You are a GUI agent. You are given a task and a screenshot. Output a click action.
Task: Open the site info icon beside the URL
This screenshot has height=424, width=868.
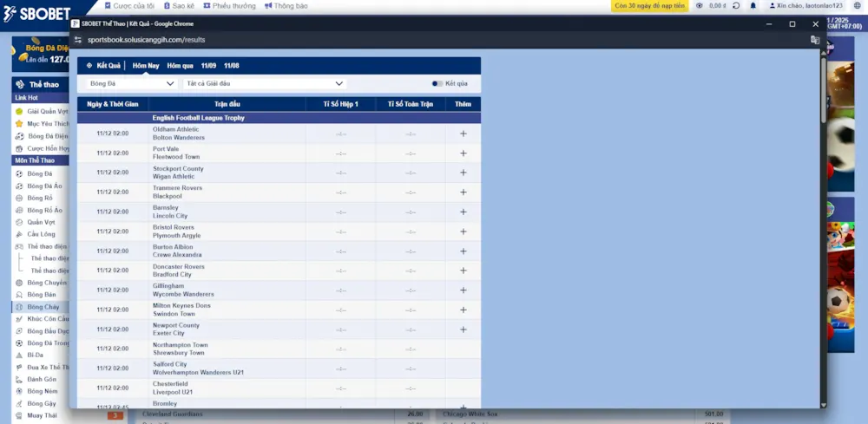pos(78,40)
